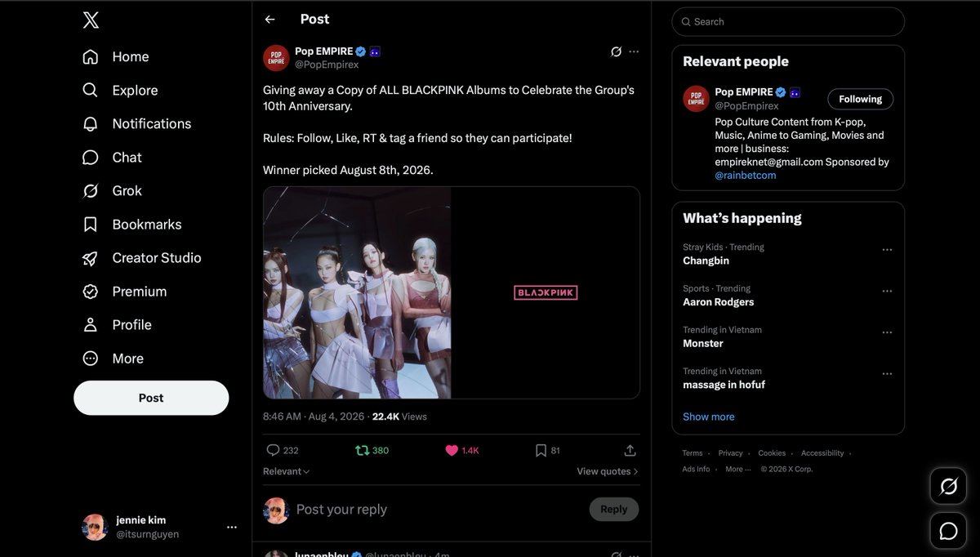Open Notifications in the sidebar

[136, 123]
